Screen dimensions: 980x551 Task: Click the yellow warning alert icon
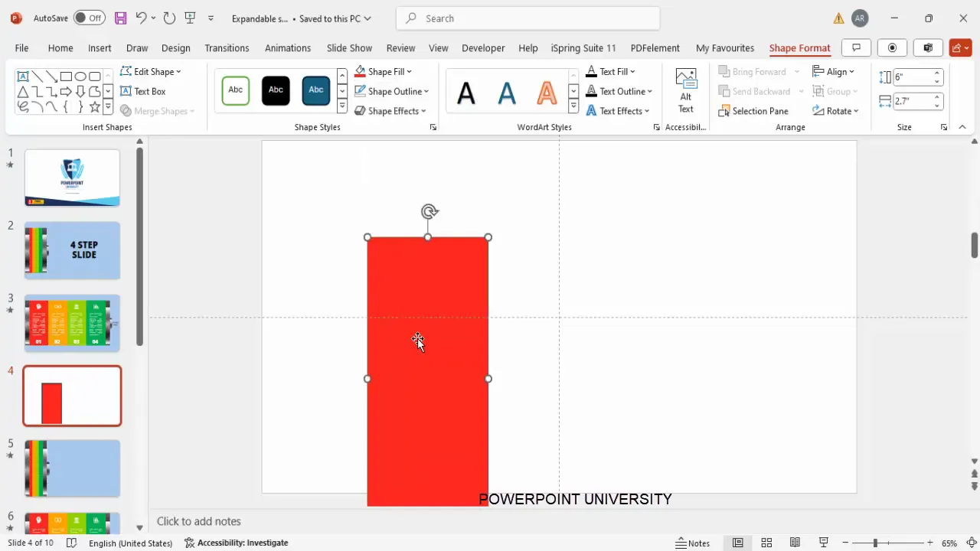[x=839, y=18]
